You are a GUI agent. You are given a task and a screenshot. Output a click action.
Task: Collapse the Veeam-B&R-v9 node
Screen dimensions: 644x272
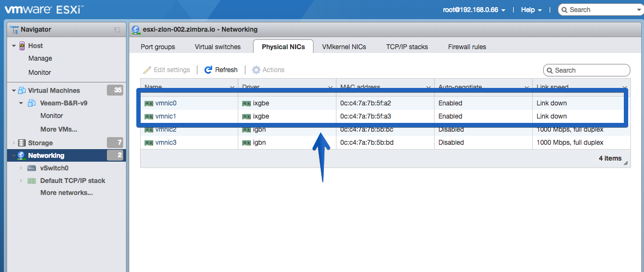(21, 103)
